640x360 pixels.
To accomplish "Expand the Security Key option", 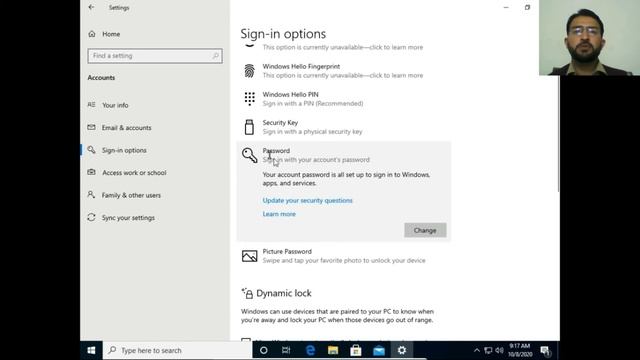I will point(344,127).
